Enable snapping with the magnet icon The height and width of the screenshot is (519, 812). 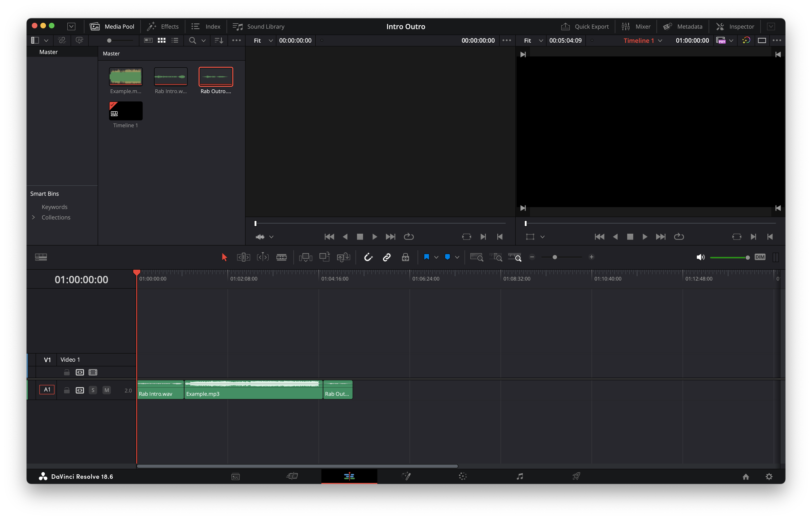tap(368, 257)
